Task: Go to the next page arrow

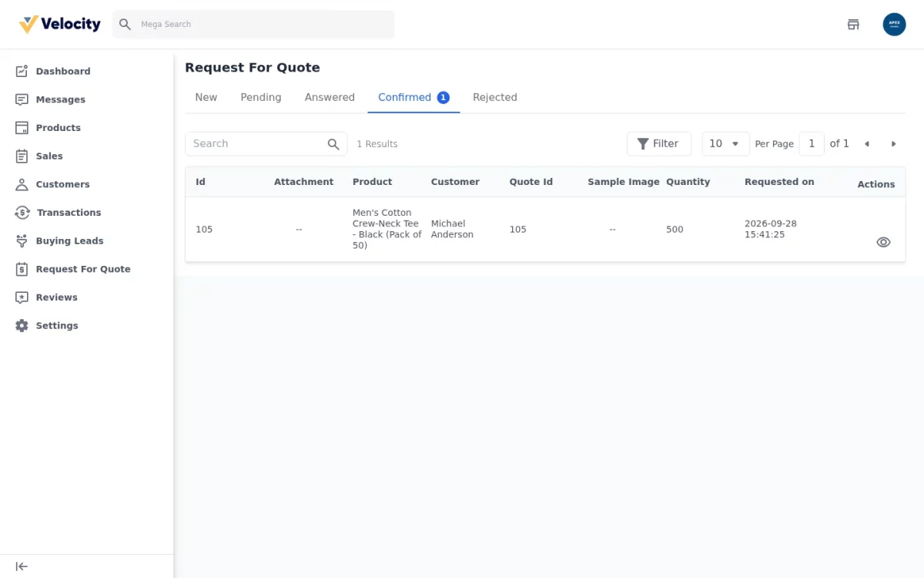Action: [x=893, y=144]
